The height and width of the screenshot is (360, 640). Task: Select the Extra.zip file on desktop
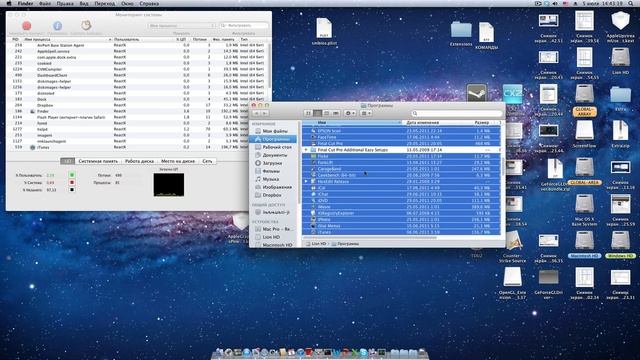[620, 134]
